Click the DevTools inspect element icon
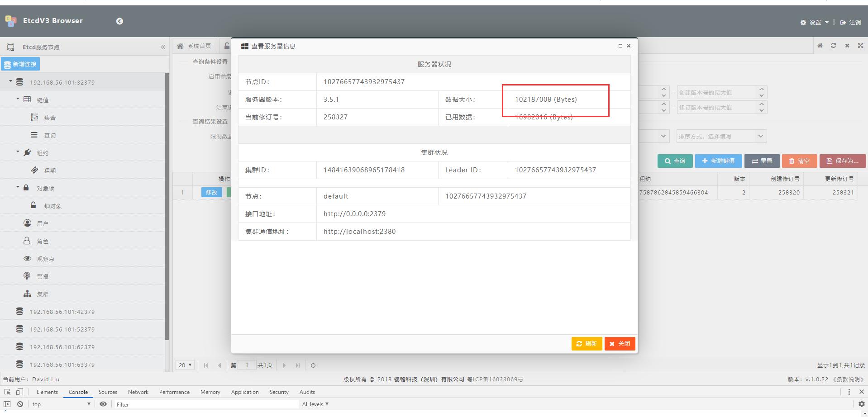The width and height of the screenshot is (868, 417). coord(7,392)
